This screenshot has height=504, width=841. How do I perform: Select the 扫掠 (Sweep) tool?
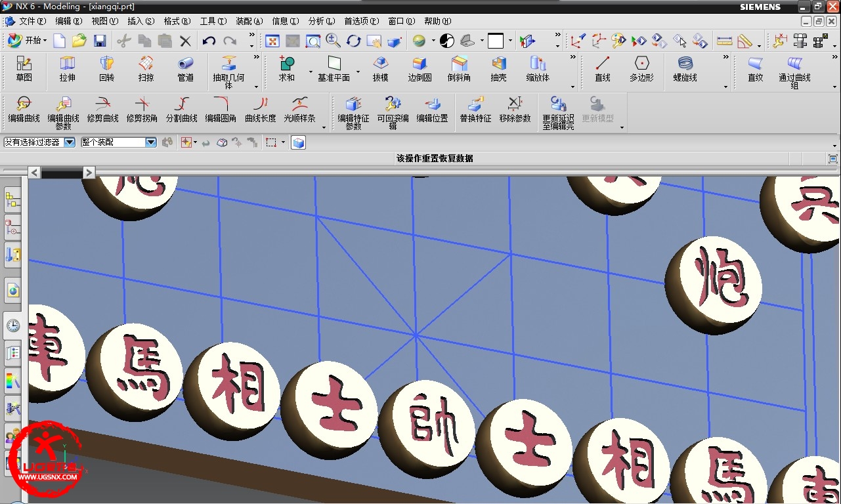[146, 70]
